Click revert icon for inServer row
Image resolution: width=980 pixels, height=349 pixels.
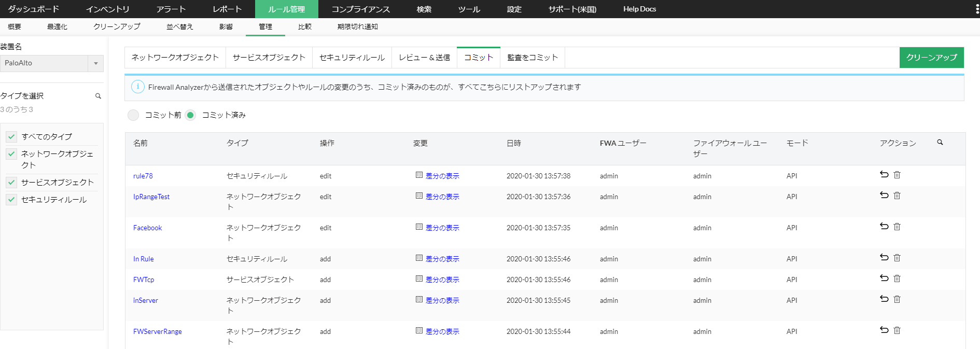pos(884,299)
